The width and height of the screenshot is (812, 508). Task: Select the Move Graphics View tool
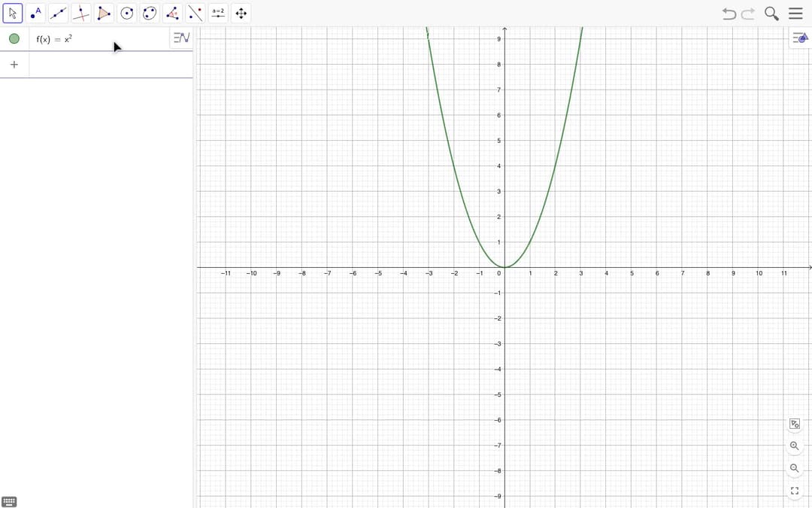point(241,13)
